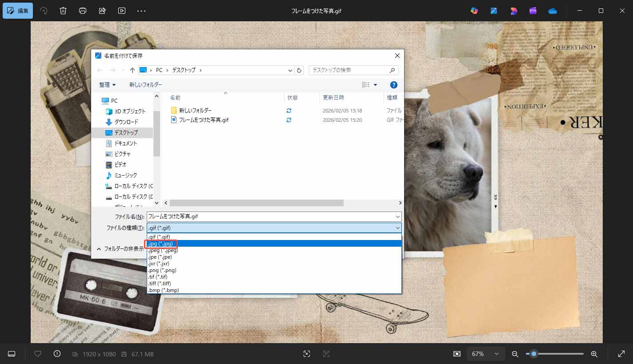Click the 新しいフォルダー button
633x364 pixels.
pyautogui.click(x=145, y=84)
